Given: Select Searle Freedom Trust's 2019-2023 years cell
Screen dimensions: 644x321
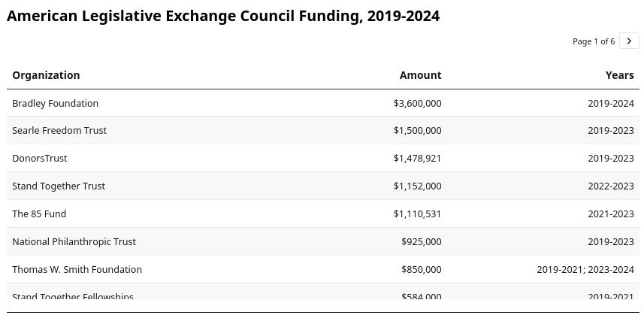Looking at the screenshot, I should (611, 130).
